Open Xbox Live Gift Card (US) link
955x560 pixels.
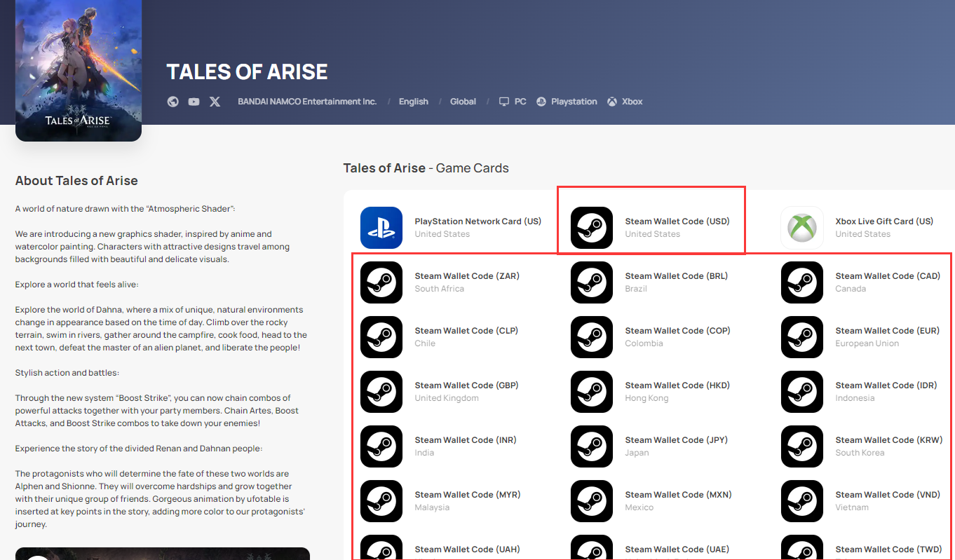(884, 221)
